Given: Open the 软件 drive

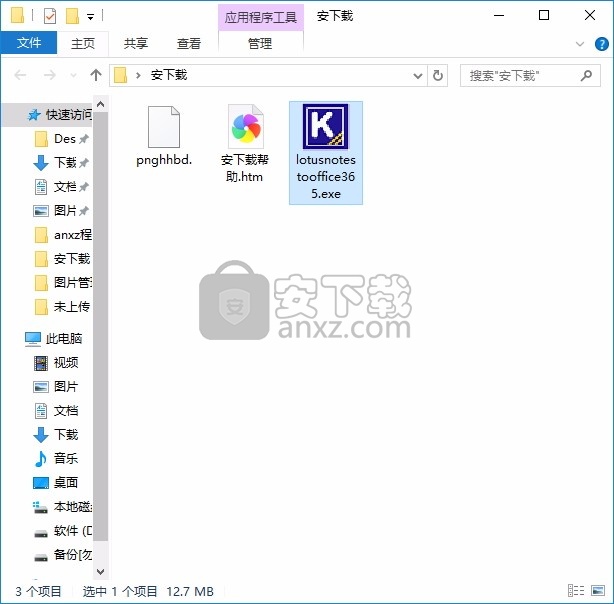Looking at the screenshot, I should 63,531.
